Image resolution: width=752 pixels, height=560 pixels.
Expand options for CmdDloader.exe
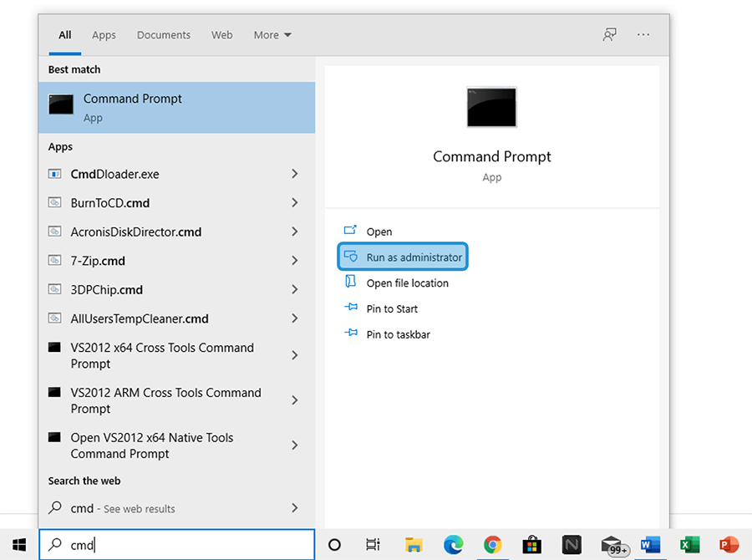point(294,174)
